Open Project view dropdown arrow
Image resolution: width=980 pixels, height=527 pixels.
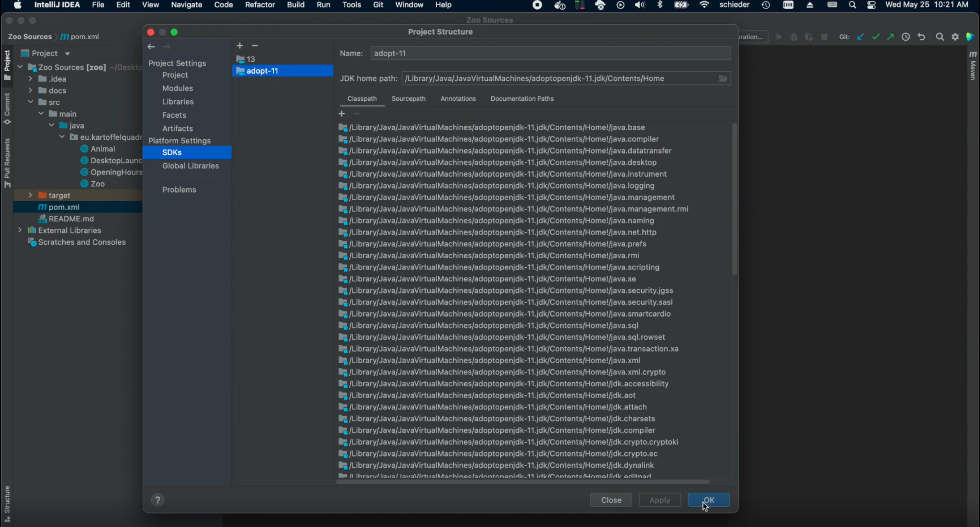click(68, 54)
